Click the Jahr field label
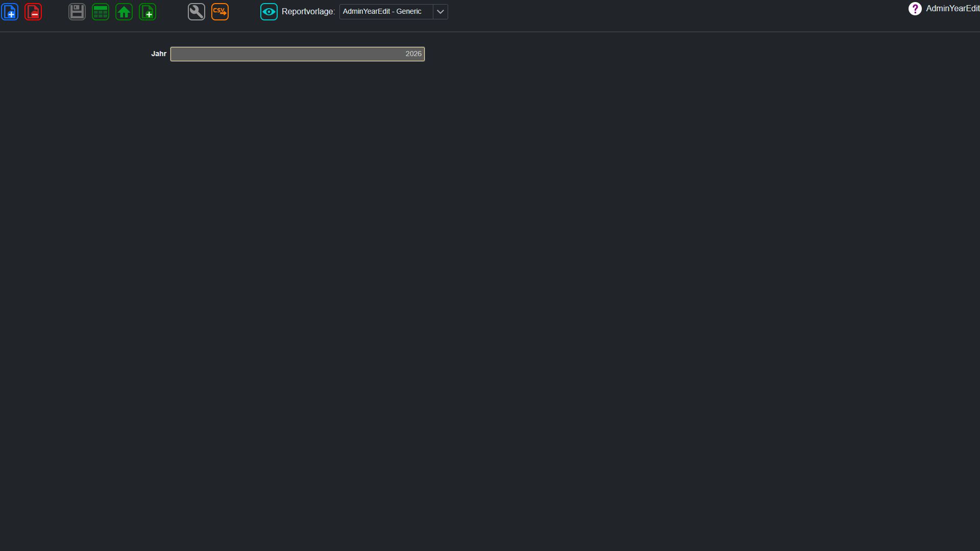980x551 pixels. [x=159, y=54]
